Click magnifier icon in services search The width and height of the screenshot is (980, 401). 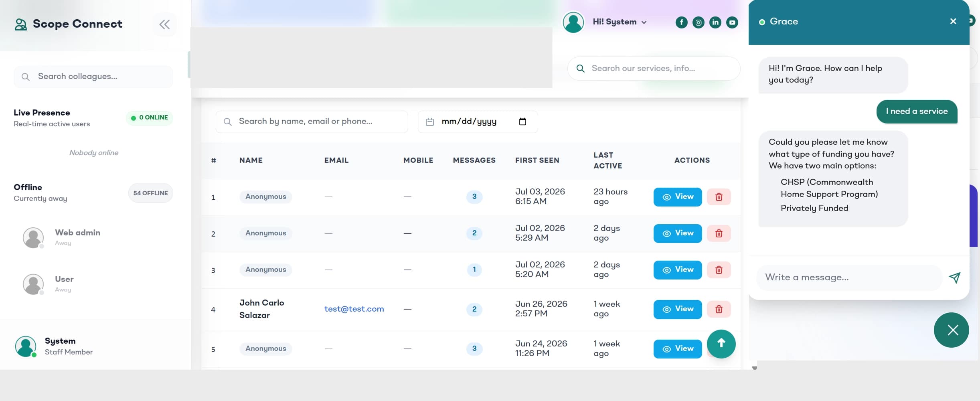pos(580,69)
